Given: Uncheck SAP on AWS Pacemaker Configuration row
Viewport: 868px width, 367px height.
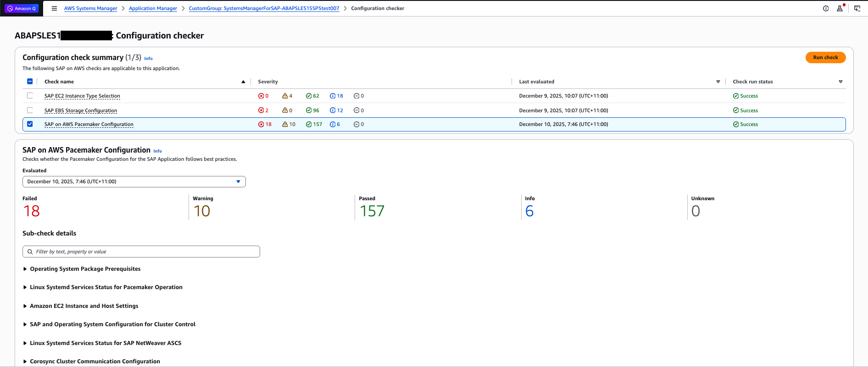Looking at the screenshot, I should [x=30, y=124].
